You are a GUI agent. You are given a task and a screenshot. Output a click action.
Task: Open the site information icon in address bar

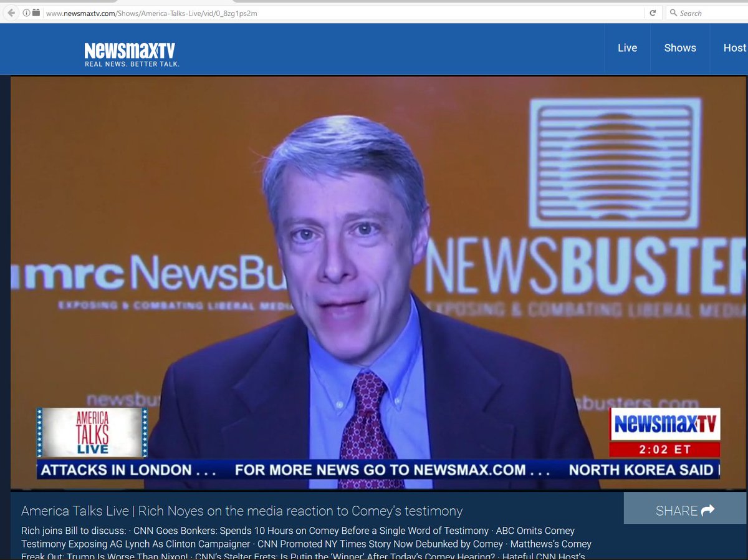(x=26, y=12)
